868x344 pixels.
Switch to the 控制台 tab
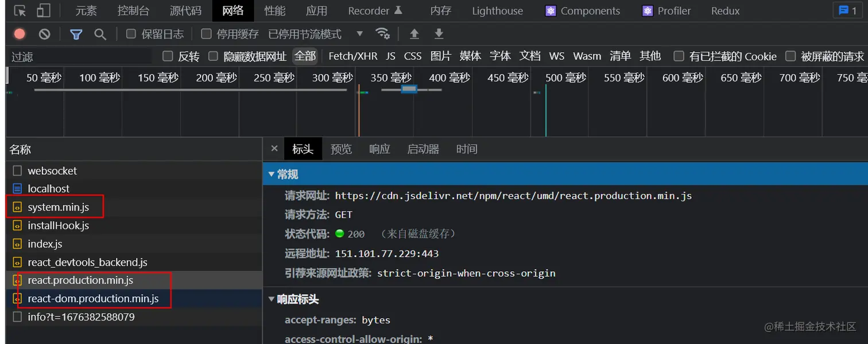click(133, 11)
